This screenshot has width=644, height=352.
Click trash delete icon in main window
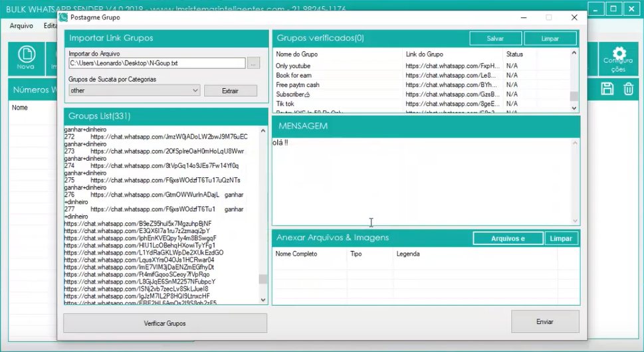click(629, 89)
